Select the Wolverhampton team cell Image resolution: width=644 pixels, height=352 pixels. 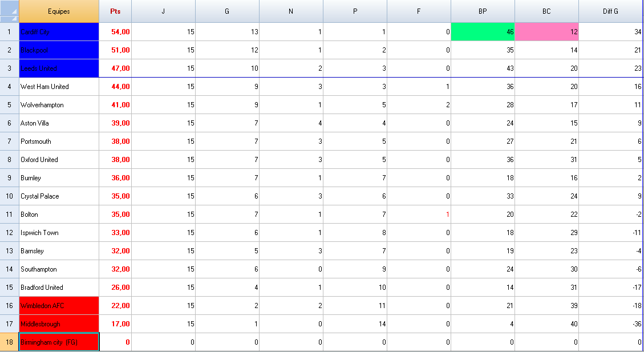click(59, 105)
